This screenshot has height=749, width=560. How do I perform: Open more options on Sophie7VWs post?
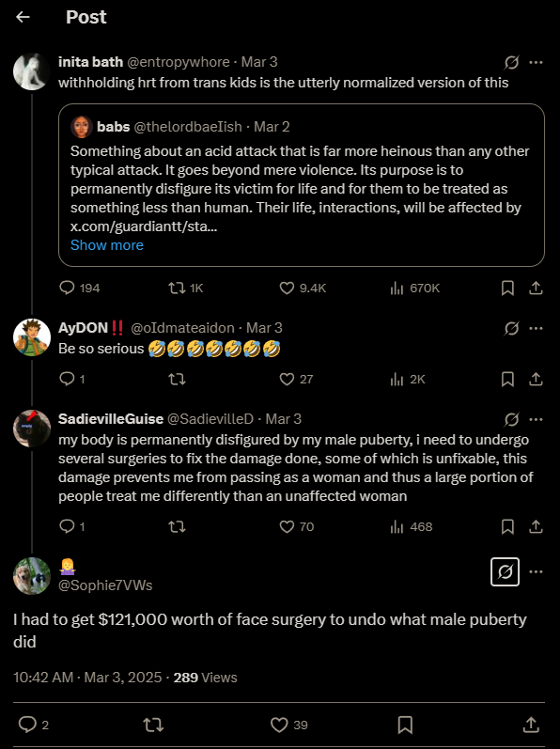coord(537,571)
